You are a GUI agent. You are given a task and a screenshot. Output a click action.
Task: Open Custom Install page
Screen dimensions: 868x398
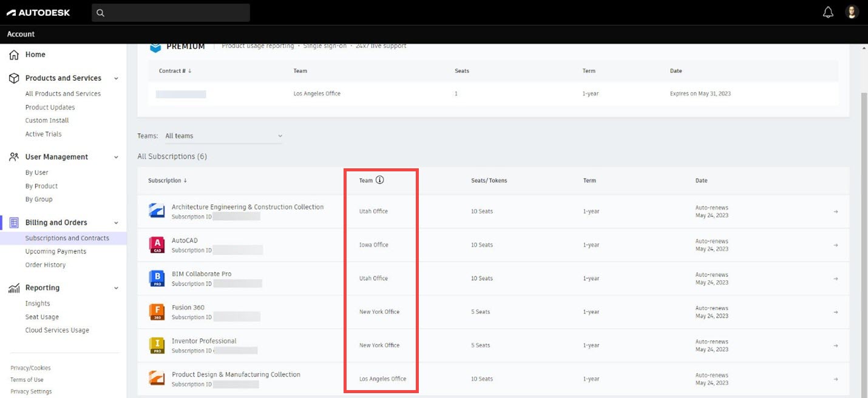point(47,120)
